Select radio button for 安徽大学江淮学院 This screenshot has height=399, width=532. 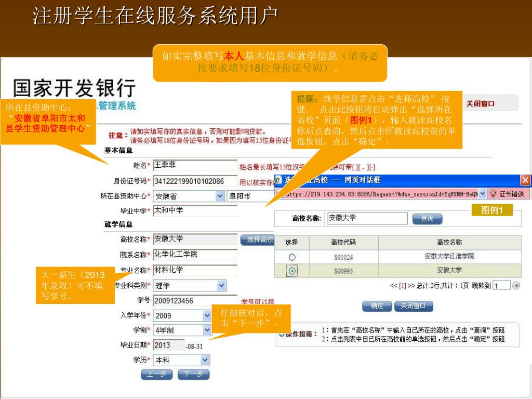tap(292, 257)
